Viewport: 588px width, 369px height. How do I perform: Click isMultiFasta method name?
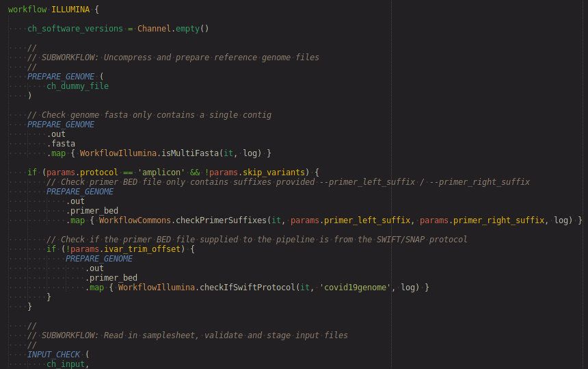point(190,153)
